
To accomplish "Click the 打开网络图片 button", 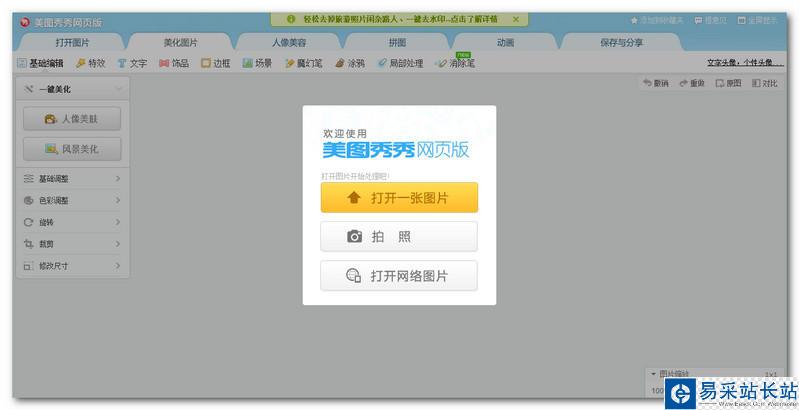I will 399,276.
